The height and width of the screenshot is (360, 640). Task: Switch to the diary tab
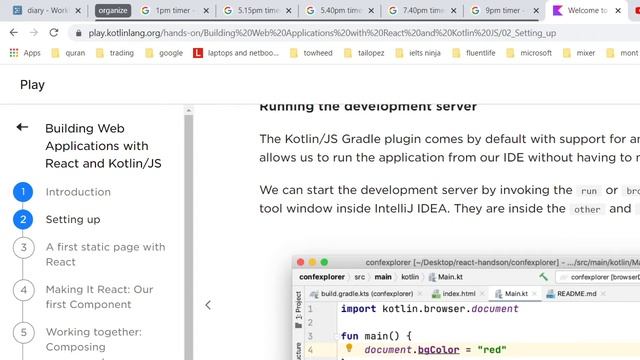coord(46,11)
